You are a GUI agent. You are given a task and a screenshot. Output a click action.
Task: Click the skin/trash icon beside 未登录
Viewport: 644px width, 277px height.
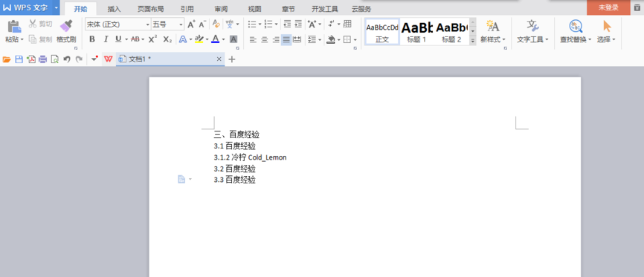click(x=637, y=7)
